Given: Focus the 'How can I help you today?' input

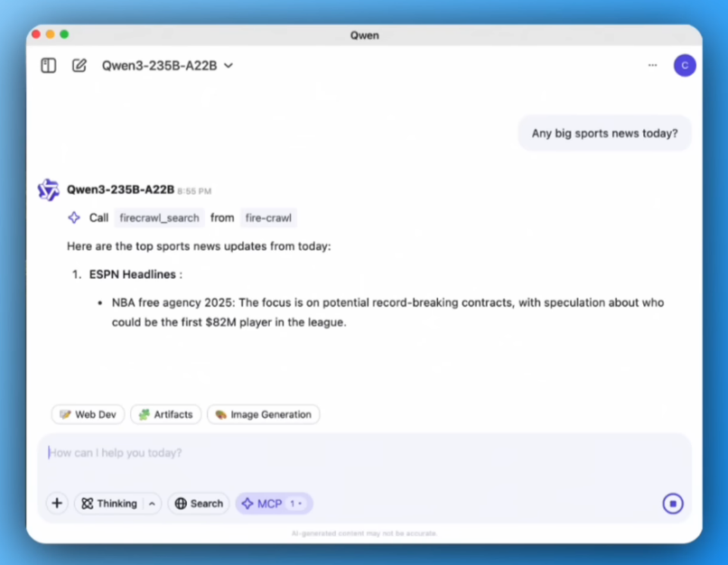Looking at the screenshot, I should coord(365,453).
